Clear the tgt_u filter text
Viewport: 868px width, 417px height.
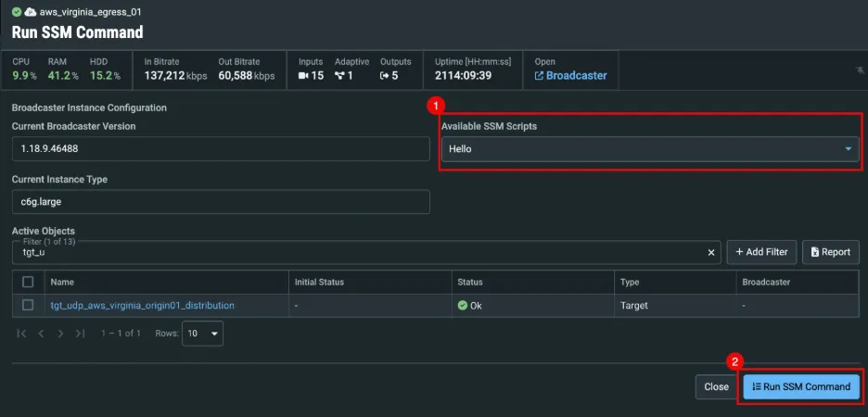pos(711,252)
